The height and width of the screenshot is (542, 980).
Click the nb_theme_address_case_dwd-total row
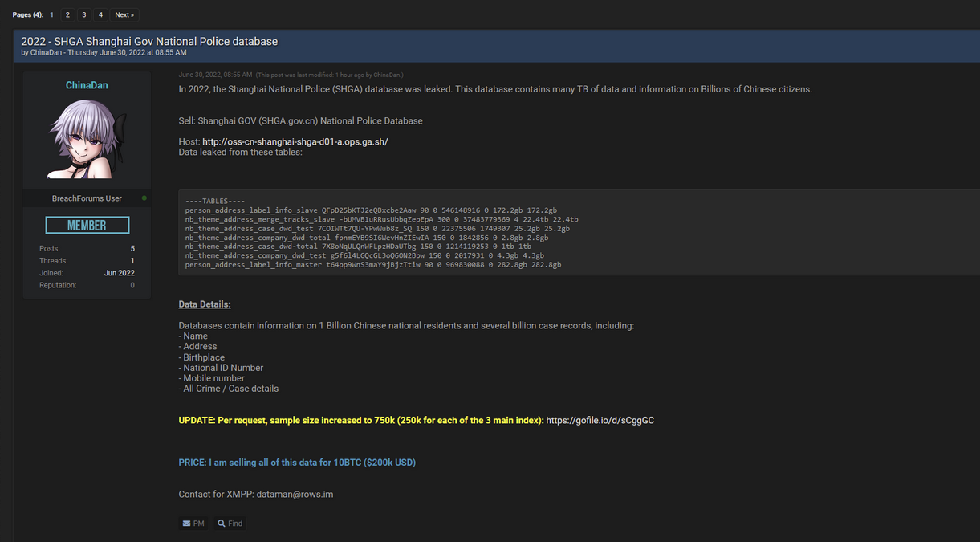coord(358,247)
